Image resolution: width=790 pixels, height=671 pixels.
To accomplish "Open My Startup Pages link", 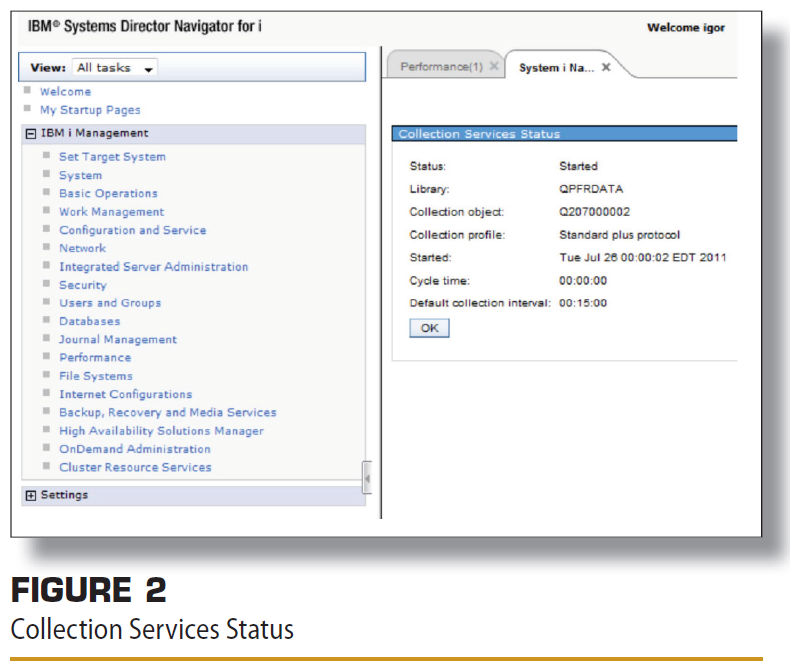I will pyautogui.click(x=90, y=110).
